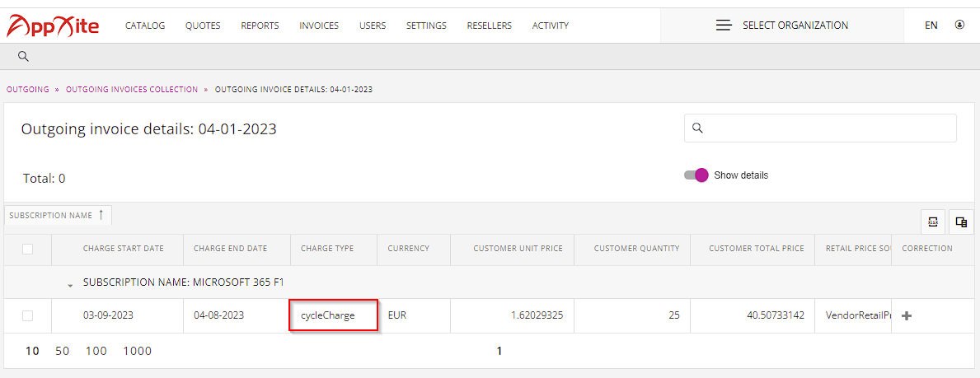Open the column chooser icon
The width and height of the screenshot is (980, 378).
click(x=961, y=222)
